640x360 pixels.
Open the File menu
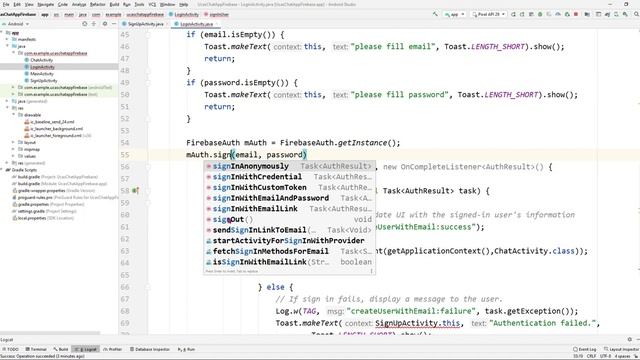coord(6,4)
